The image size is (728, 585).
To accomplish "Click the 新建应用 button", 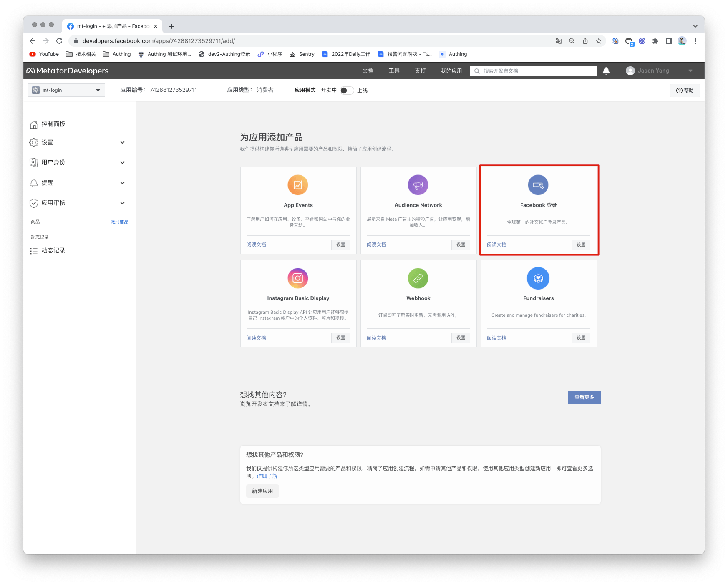I will (x=262, y=491).
